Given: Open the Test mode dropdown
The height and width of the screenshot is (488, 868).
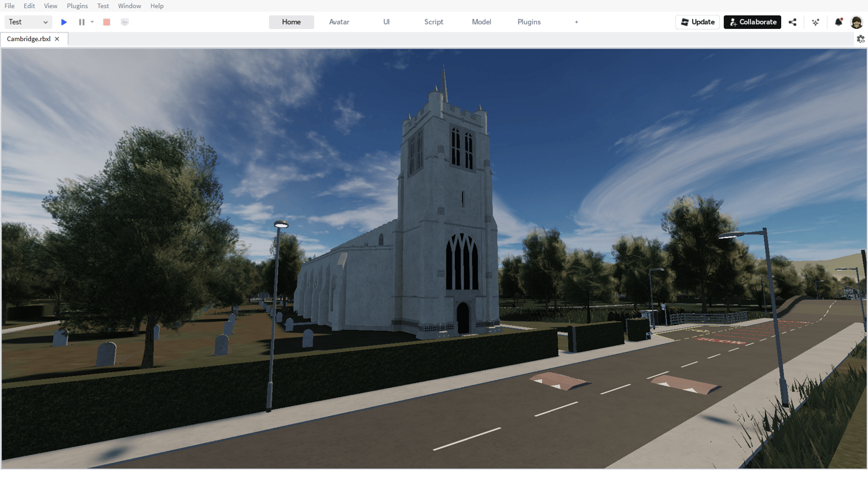Looking at the screenshot, I should coord(28,22).
